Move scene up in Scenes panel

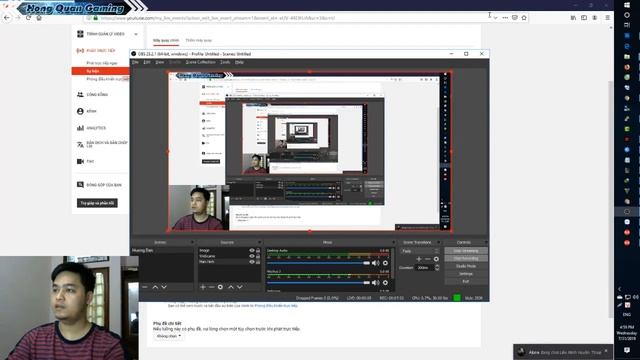[x=155, y=287]
